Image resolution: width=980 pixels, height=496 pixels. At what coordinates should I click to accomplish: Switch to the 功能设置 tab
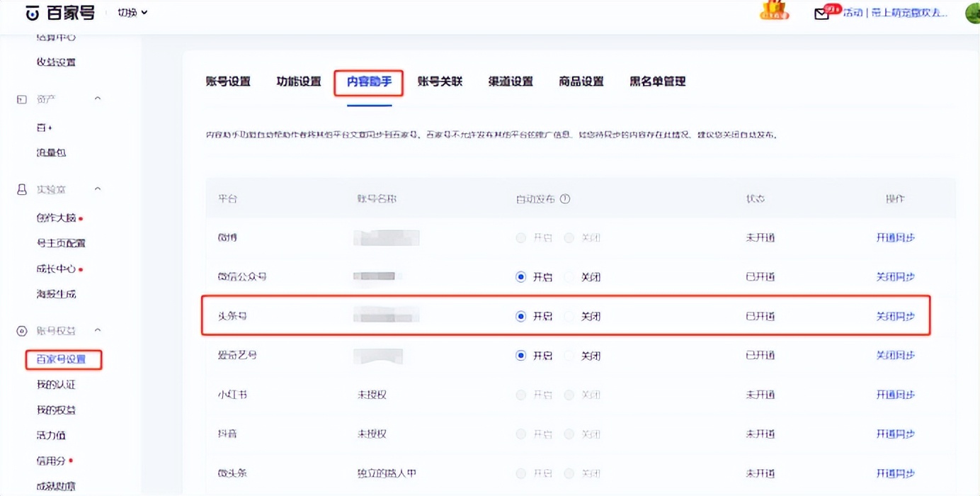point(299,81)
